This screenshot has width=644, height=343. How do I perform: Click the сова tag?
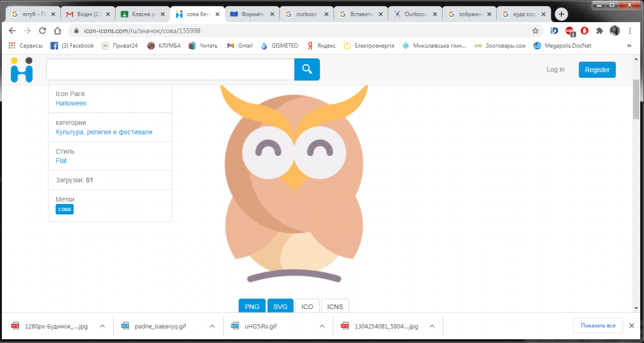point(65,209)
